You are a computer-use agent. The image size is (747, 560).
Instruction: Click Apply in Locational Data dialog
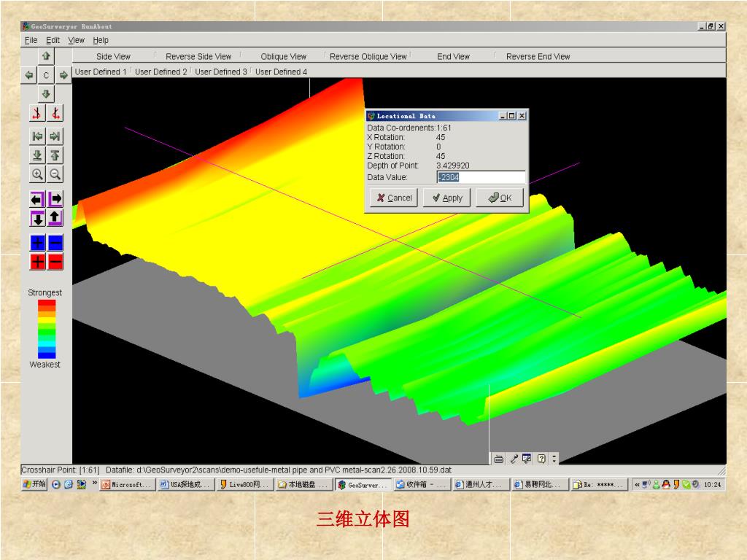tap(447, 198)
